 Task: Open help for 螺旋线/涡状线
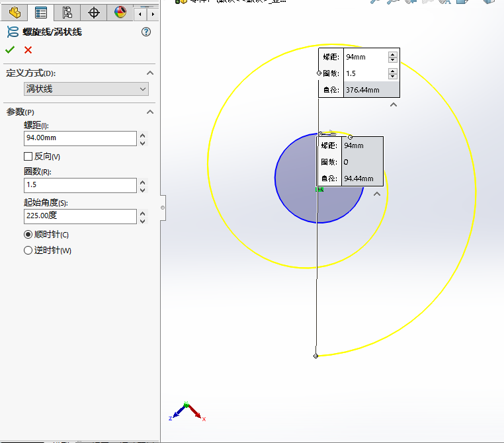click(x=146, y=32)
